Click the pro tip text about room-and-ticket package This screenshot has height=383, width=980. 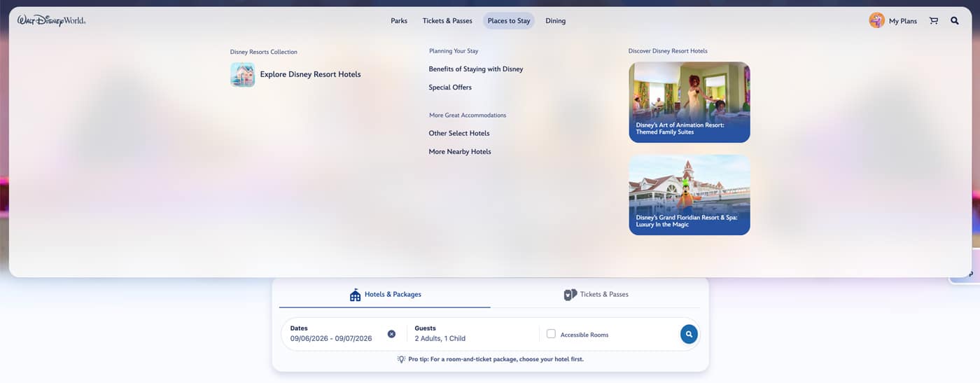[x=496, y=359]
